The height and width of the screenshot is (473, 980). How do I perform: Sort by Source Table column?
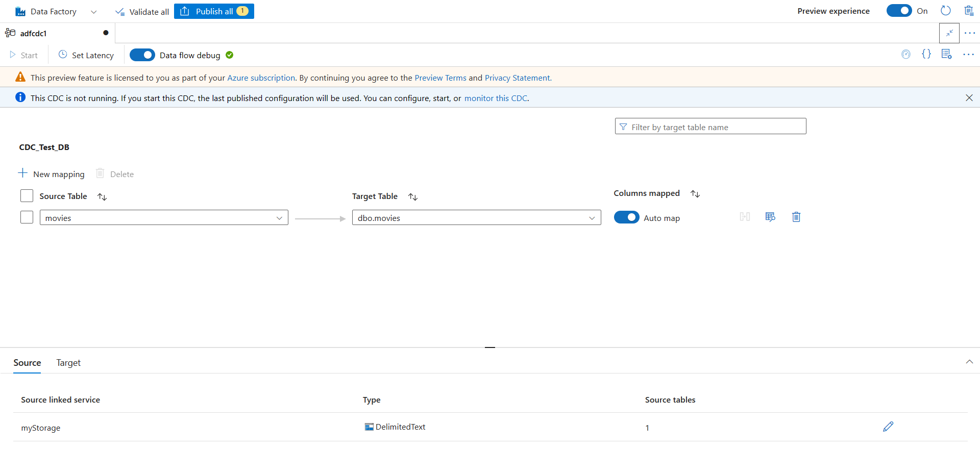point(102,197)
